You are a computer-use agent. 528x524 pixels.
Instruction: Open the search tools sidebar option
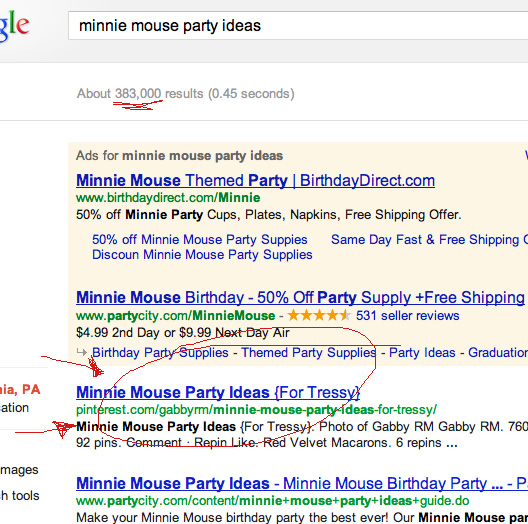pos(20,495)
